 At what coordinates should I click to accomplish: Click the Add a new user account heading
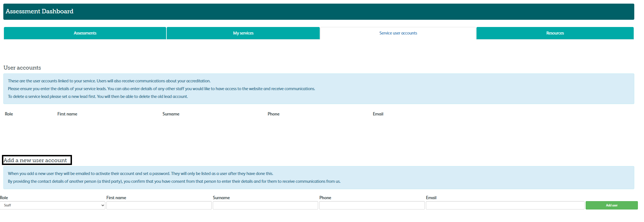tap(35, 160)
